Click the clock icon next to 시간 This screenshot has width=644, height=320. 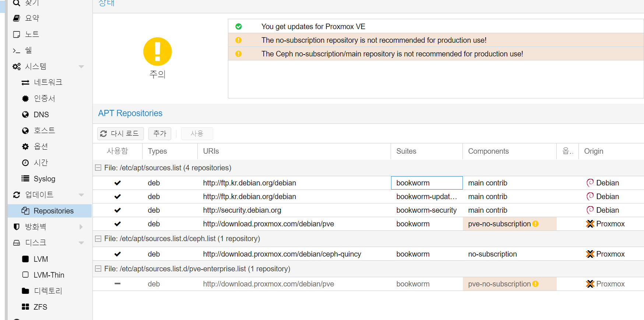(25, 163)
